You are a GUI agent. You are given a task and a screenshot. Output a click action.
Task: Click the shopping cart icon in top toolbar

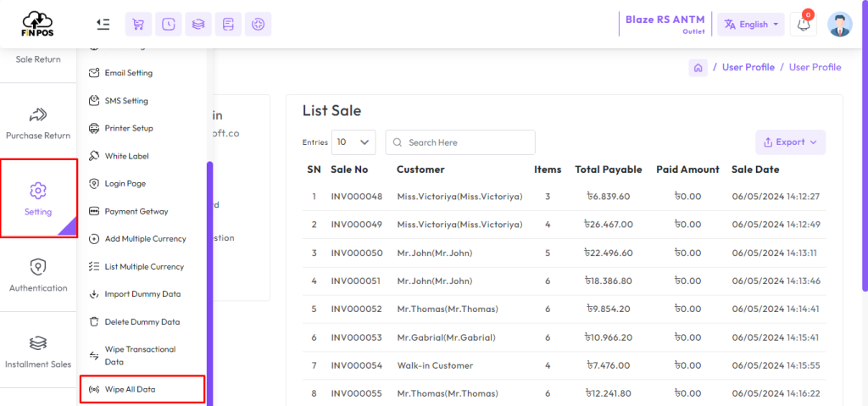coord(138,25)
